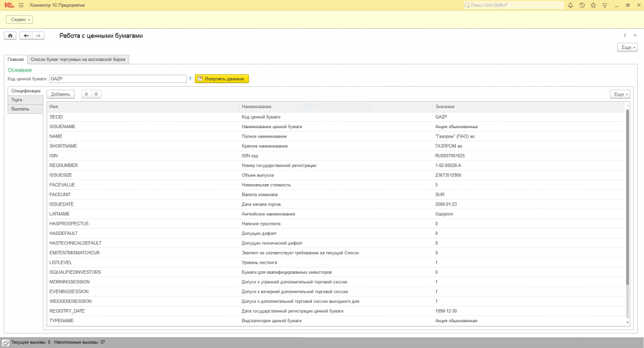
Task: Select the ISQUALIFIEDINVESTORS cell
Action: point(143,272)
